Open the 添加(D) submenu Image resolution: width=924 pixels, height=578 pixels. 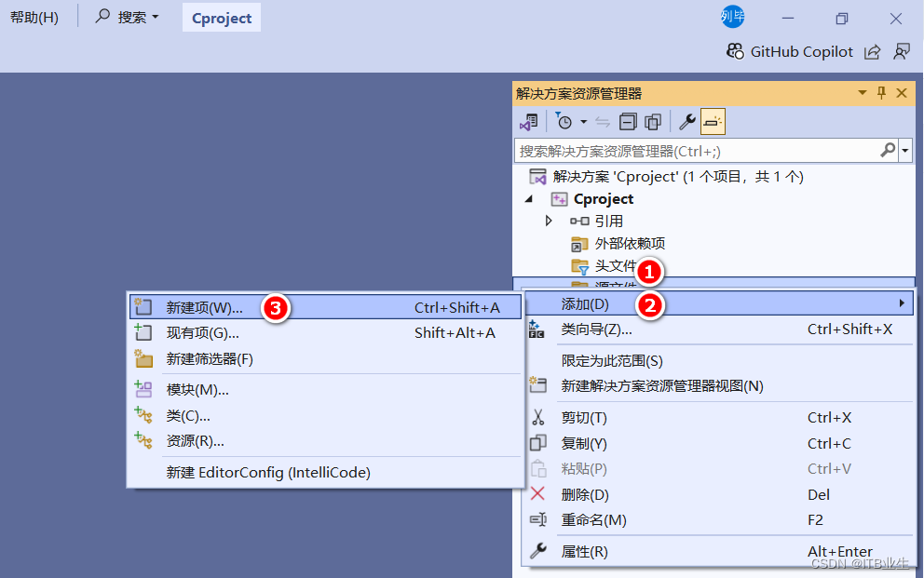click(719, 303)
